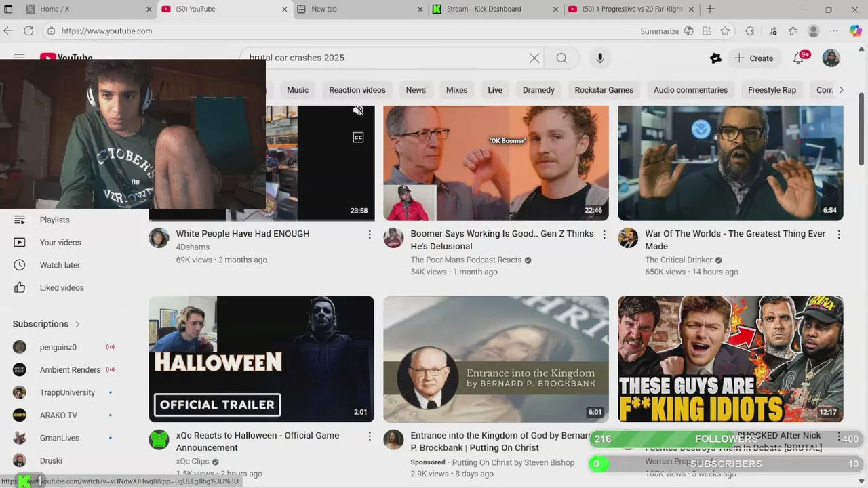Open YouTube Create button
Screen dimensions: 868x488
click(x=754, y=58)
